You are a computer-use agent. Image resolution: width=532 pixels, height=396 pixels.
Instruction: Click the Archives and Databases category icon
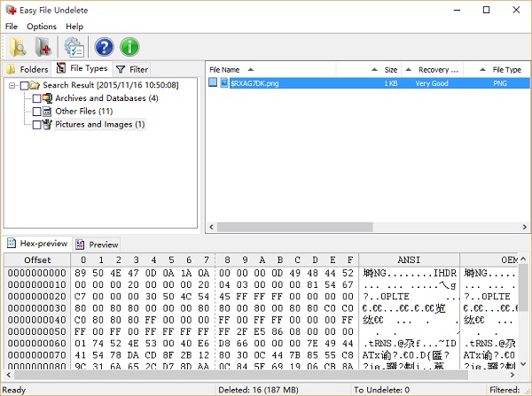point(47,98)
